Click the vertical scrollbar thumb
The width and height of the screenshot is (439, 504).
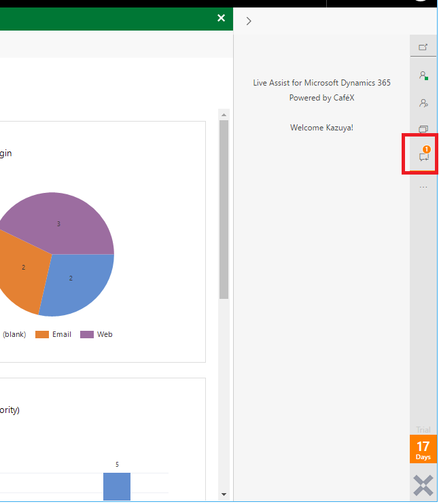224,210
